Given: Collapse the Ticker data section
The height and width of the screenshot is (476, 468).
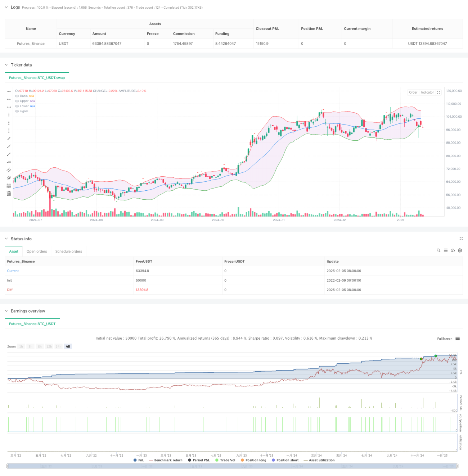Looking at the screenshot, I should coord(6,65).
